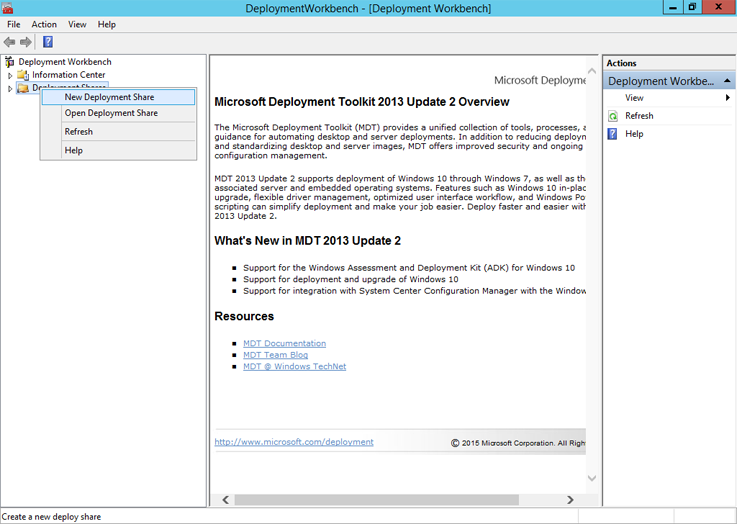Click the Forward arrow toolbar icon
The width and height of the screenshot is (737, 524).
26,42
